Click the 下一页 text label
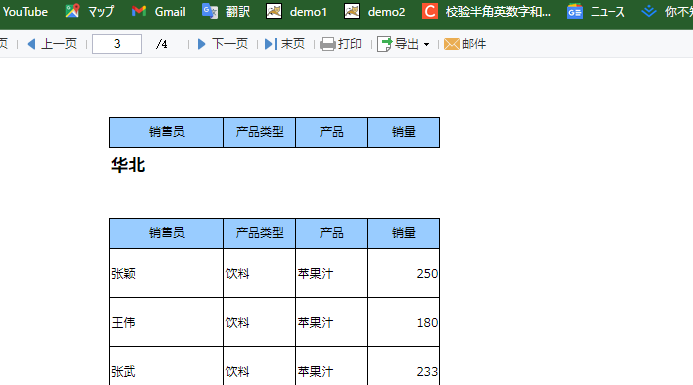 (230, 44)
